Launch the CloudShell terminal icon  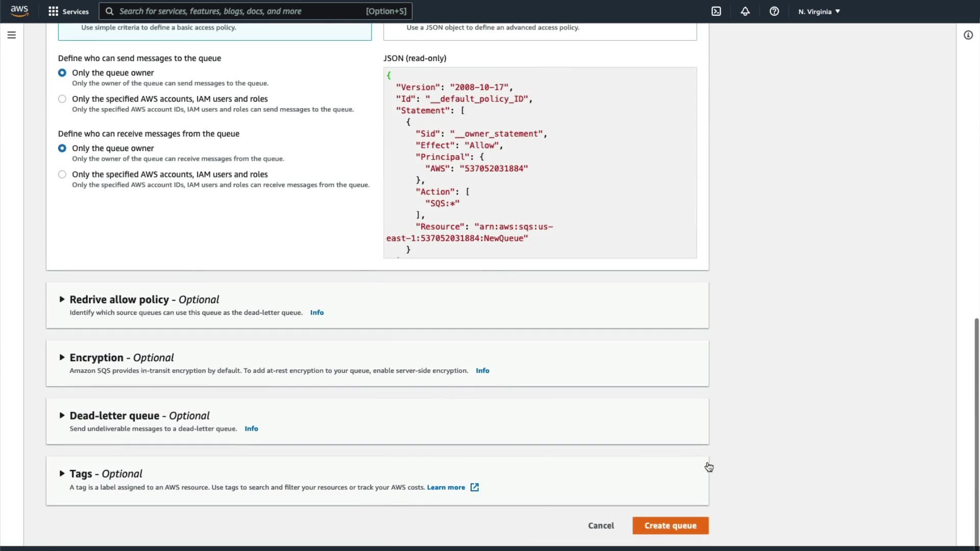pyautogui.click(x=716, y=11)
